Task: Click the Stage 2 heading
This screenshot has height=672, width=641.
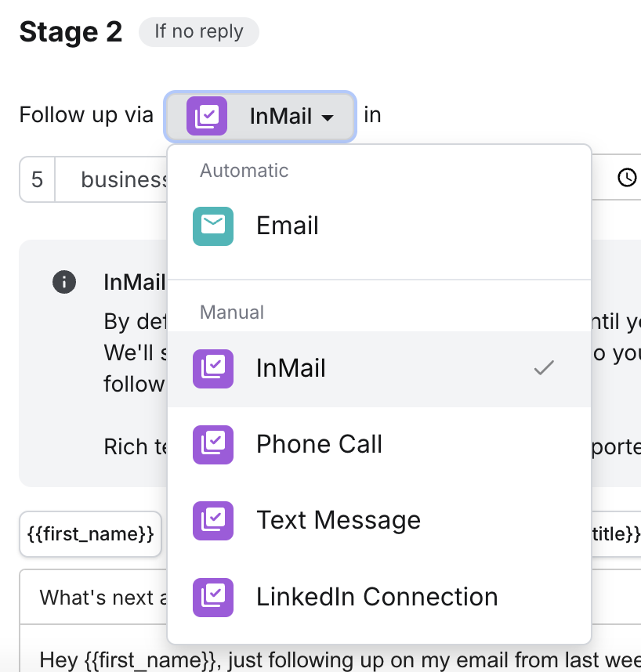Action: click(x=71, y=32)
